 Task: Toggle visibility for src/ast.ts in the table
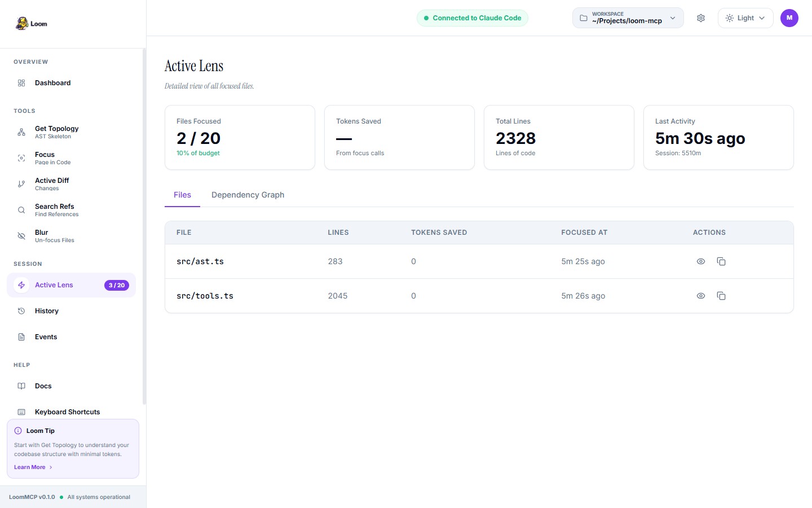(701, 261)
